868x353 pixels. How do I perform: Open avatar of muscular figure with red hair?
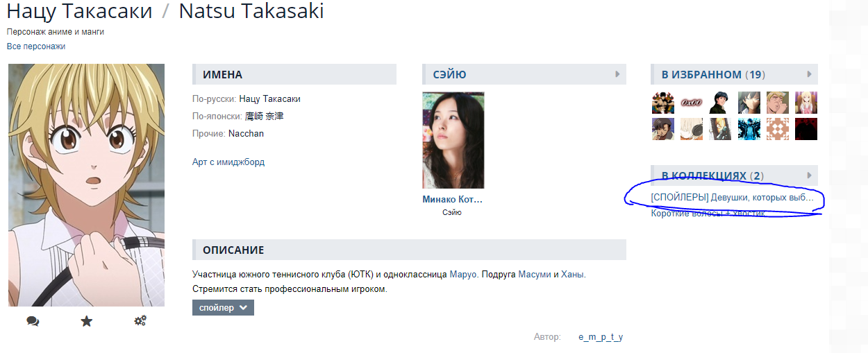(x=663, y=103)
